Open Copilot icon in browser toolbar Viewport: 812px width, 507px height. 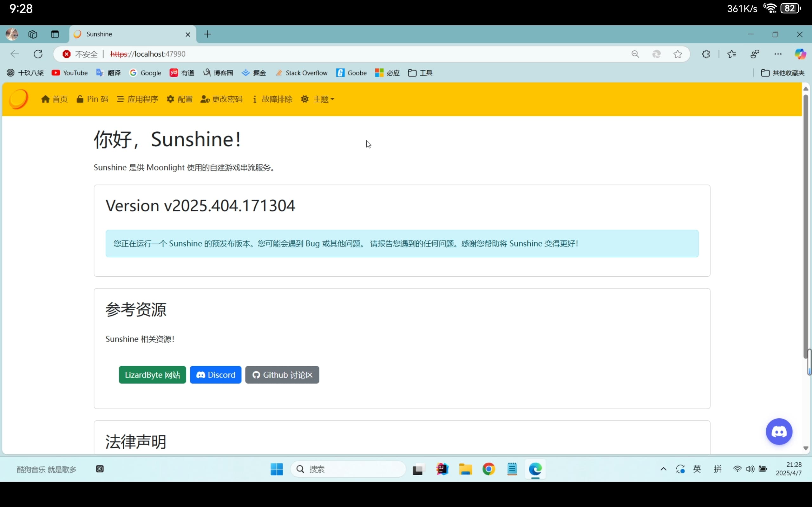pos(800,54)
